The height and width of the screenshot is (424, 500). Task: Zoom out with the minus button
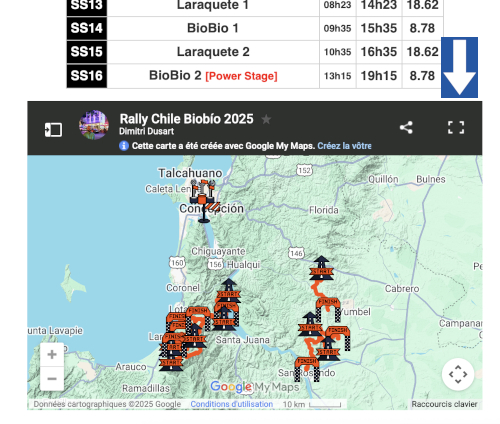[52, 379]
